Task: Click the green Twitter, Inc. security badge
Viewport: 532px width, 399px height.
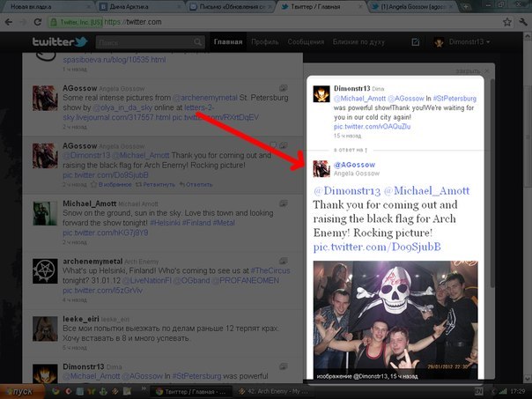Action: (x=76, y=22)
